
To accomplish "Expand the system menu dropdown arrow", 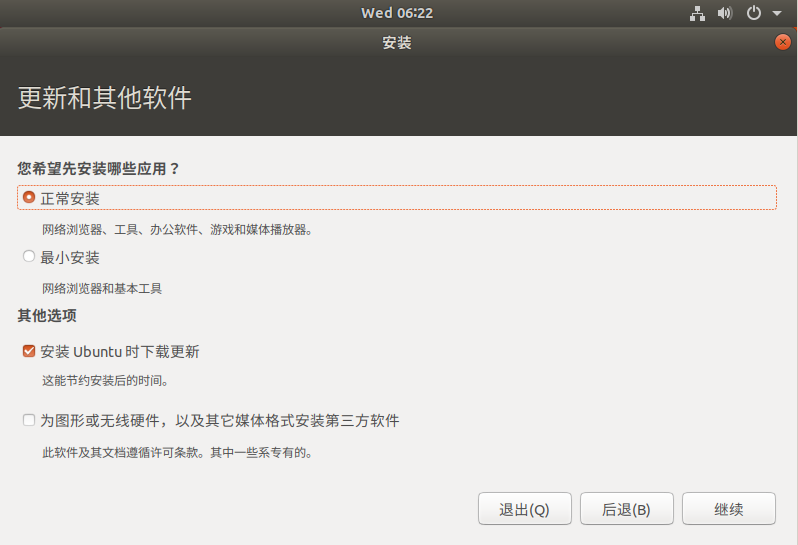I will pos(777,14).
